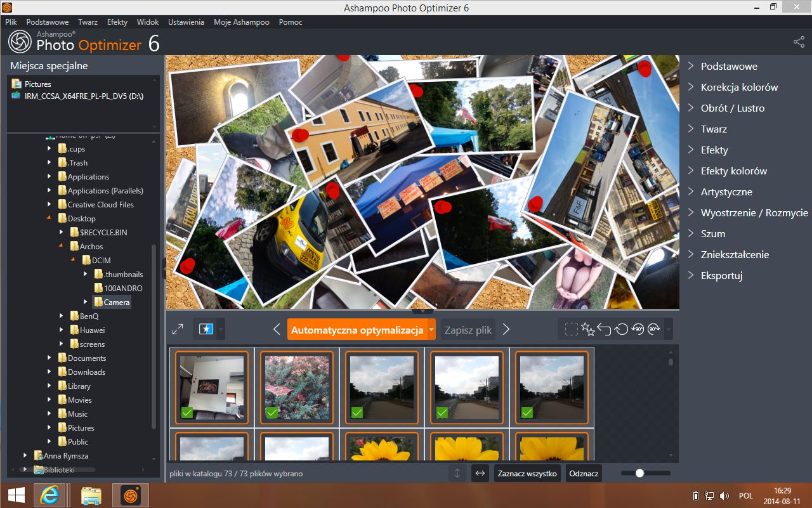The height and width of the screenshot is (508, 812).
Task: Open the Windows Start button
Action: (x=16, y=495)
